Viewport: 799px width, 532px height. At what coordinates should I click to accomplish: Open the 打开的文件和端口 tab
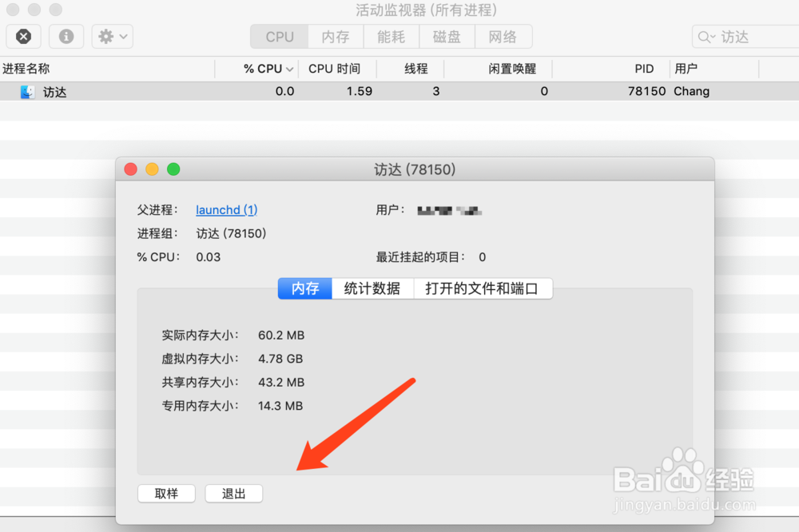pyautogui.click(x=483, y=288)
